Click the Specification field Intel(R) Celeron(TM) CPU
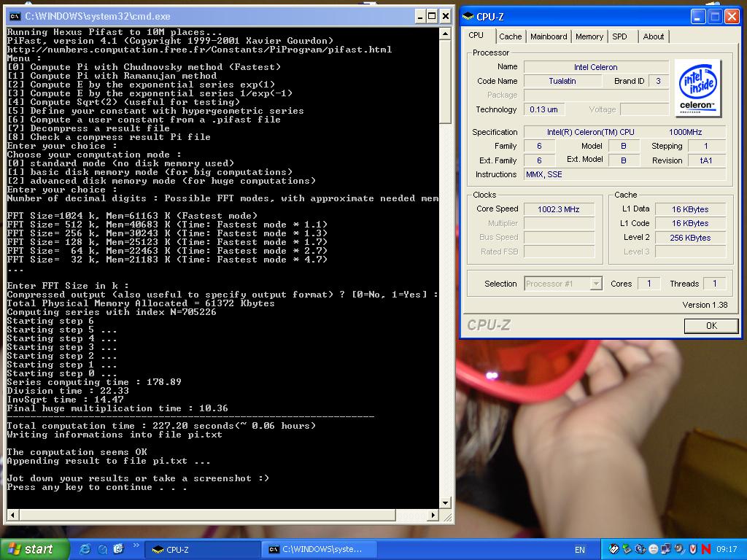The height and width of the screenshot is (560, 747). point(624,132)
